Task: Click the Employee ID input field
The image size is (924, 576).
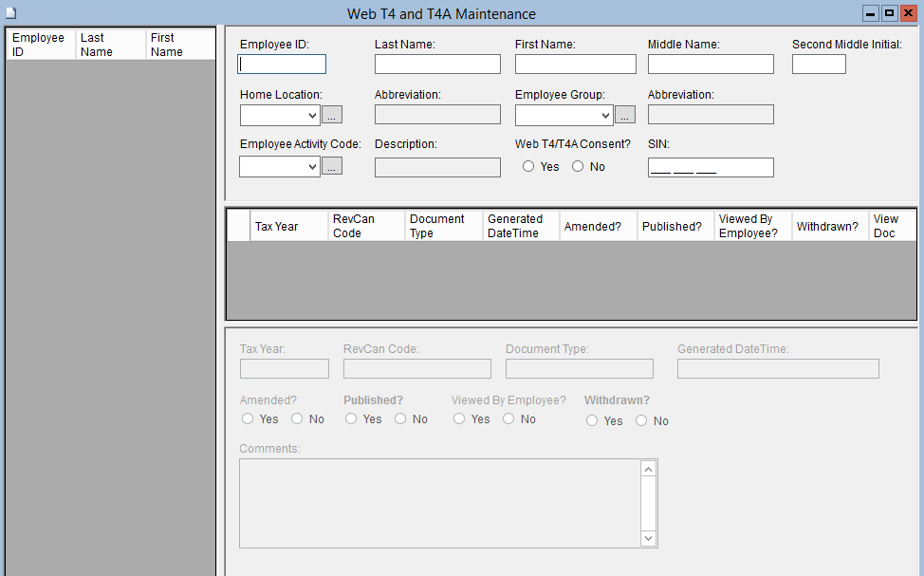Action: (282, 65)
